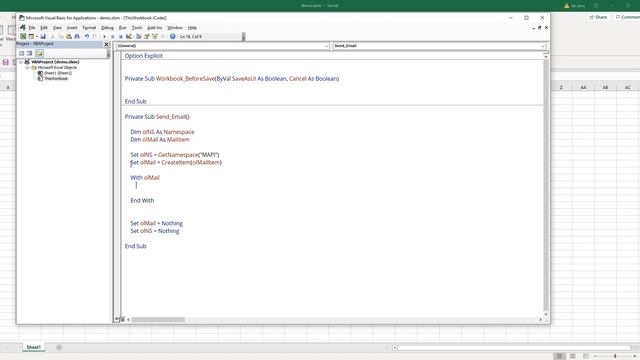This screenshot has height=360, width=640.
Task: Click on 'Set olNS = Nothing' code line
Action: [x=155, y=231]
